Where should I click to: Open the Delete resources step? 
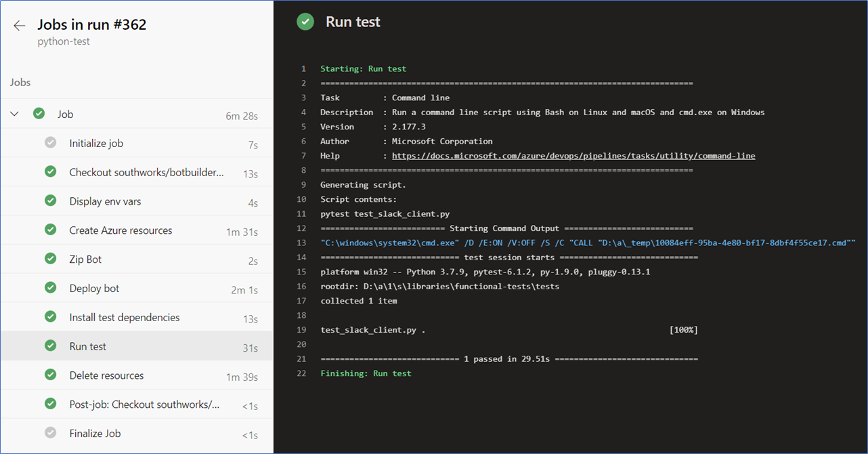(136, 375)
